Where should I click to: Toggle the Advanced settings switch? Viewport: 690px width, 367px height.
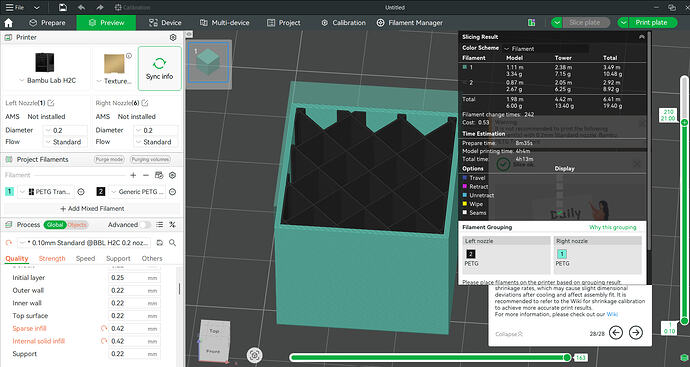coord(145,225)
